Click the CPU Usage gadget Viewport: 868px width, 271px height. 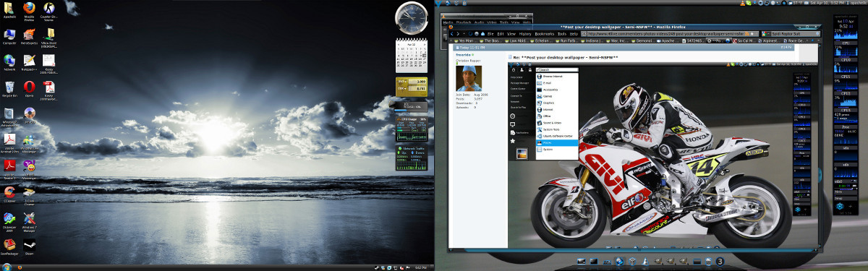pyautogui.click(x=411, y=129)
